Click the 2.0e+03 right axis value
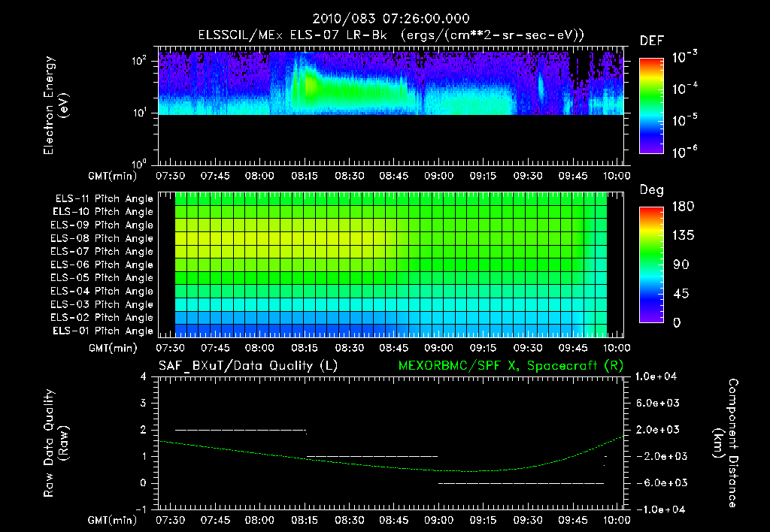The image size is (770, 532). (x=658, y=430)
